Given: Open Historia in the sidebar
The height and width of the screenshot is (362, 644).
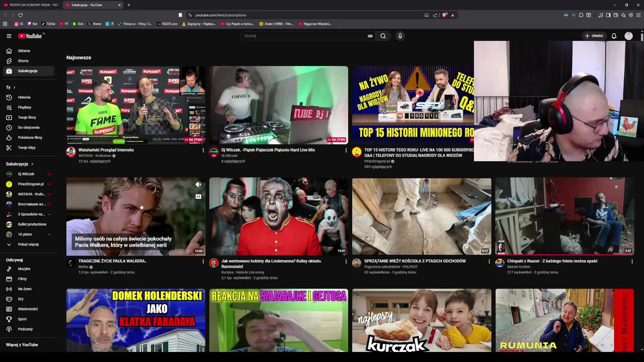Looking at the screenshot, I should [x=30, y=97].
